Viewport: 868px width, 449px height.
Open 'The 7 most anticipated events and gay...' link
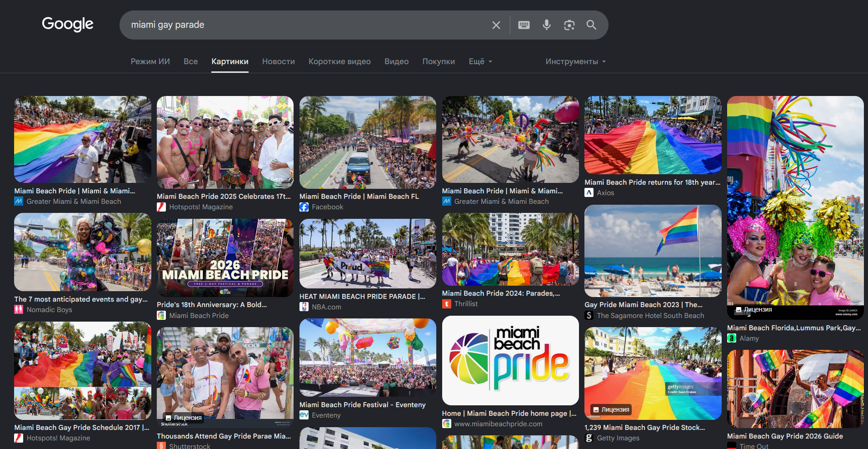[x=81, y=299]
